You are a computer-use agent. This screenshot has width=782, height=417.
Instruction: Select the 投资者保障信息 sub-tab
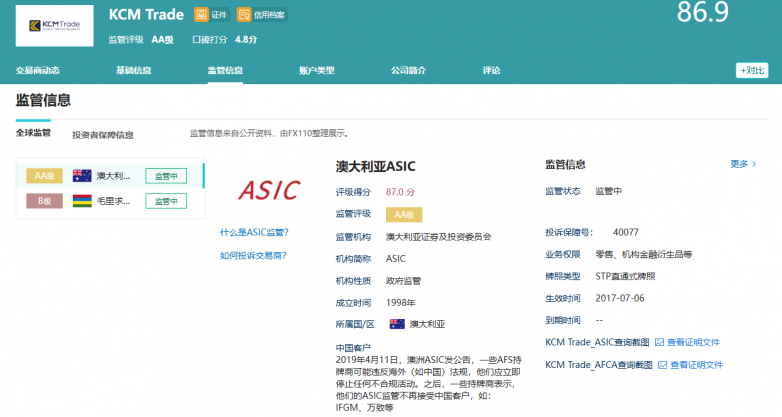103,135
